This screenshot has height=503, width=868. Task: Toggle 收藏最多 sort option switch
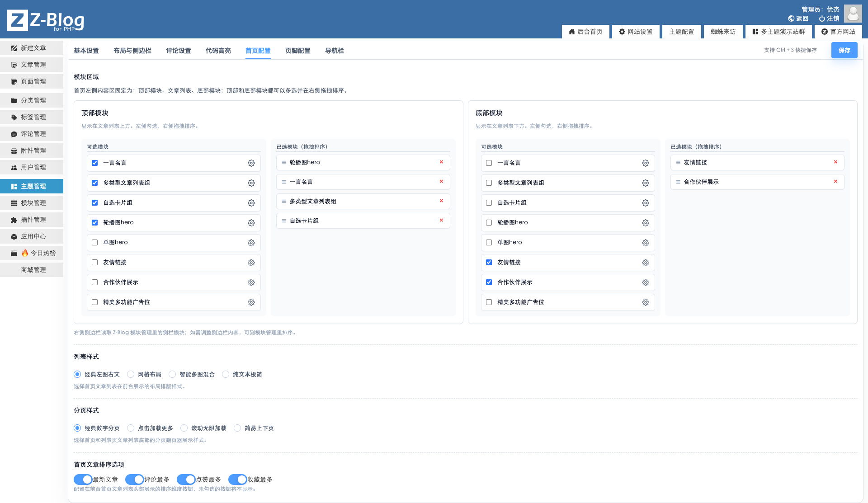238,479
